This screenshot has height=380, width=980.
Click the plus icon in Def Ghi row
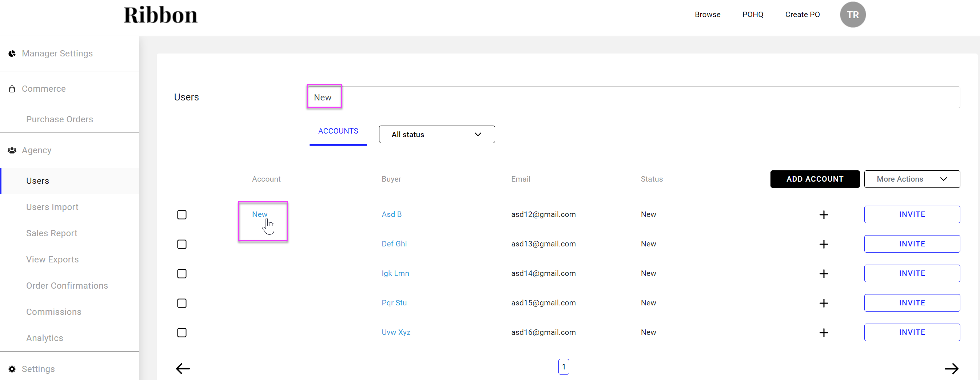point(823,244)
